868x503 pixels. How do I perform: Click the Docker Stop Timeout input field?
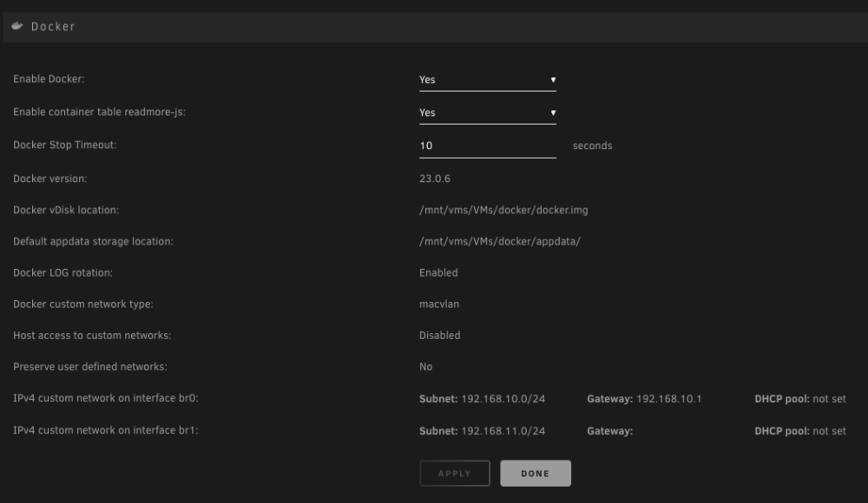point(487,146)
